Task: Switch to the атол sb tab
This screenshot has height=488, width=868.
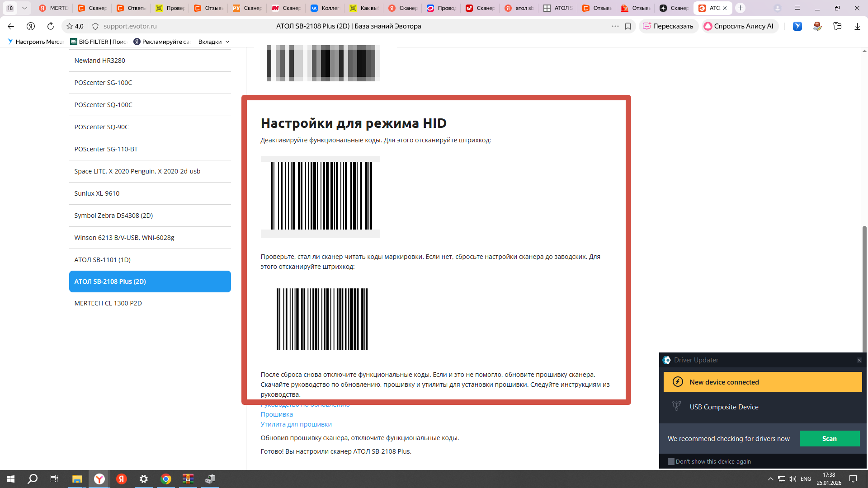Action: point(519,8)
